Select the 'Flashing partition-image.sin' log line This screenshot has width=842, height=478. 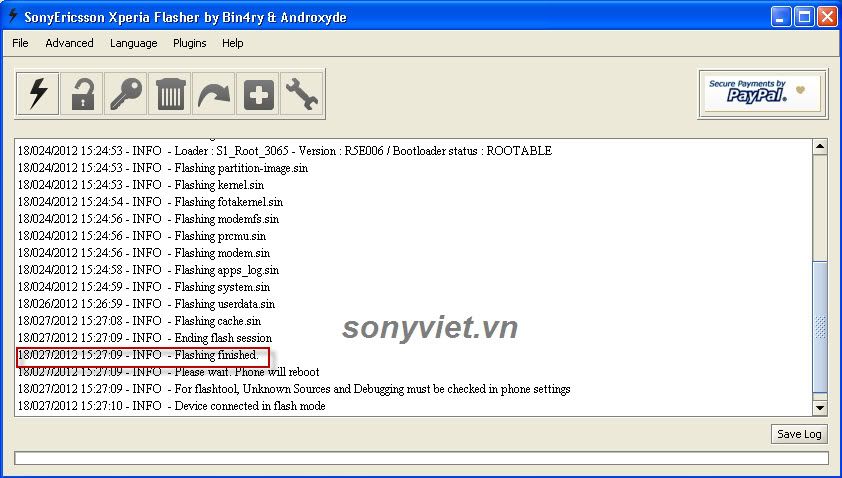click(x=163, y=168)
